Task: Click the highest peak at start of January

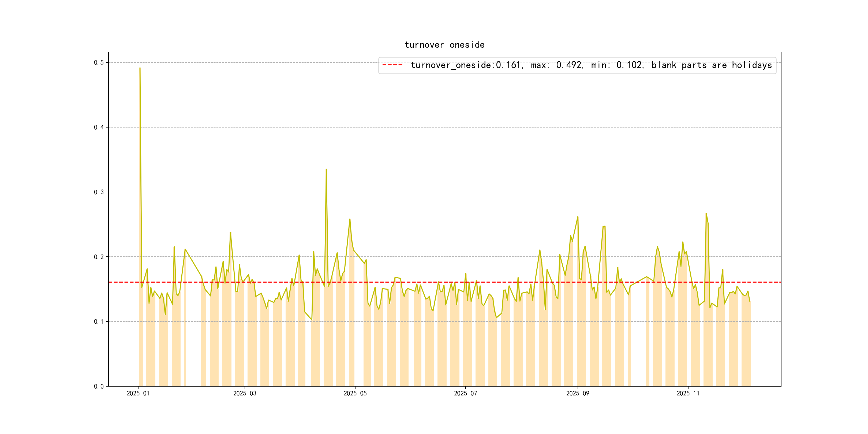Action: (x=140, y=68)
